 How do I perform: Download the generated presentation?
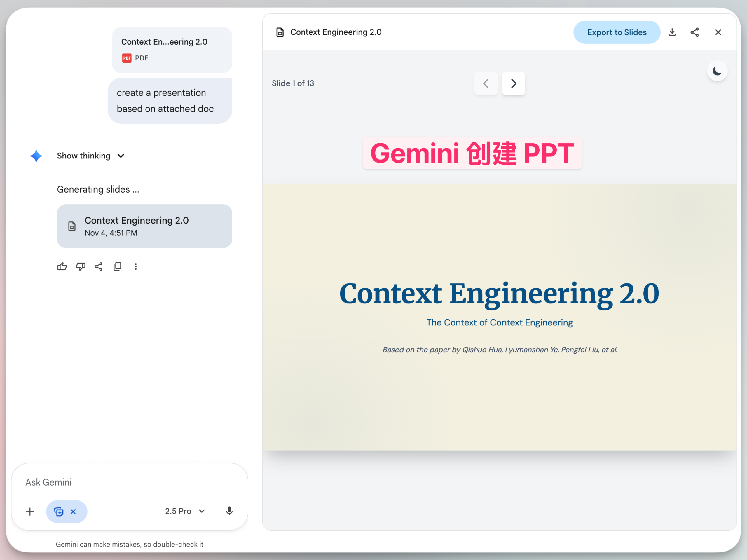coord(672,32)
